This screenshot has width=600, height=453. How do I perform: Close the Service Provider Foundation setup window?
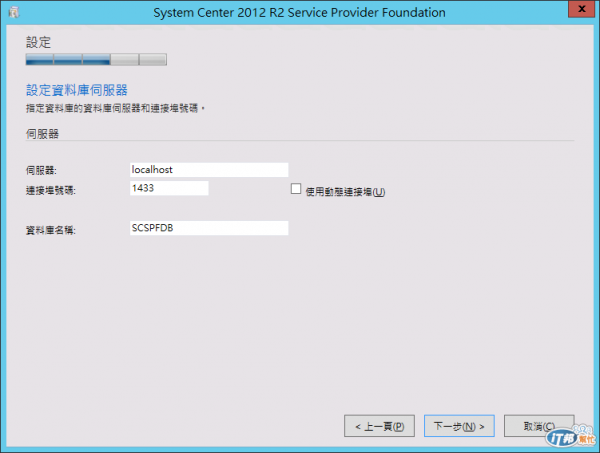tap(581, 9)
